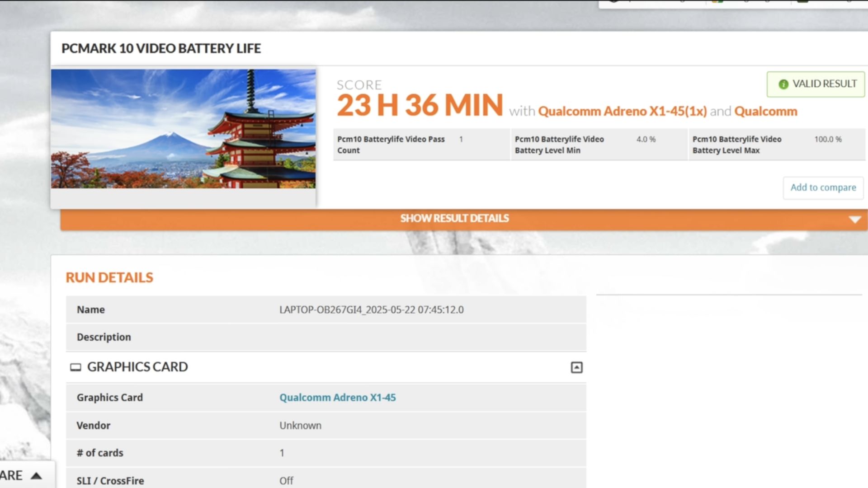Open the Show Result Details bar
This screenshot has width=868, height=488.
pyautogui.click(x=464, y=219)
